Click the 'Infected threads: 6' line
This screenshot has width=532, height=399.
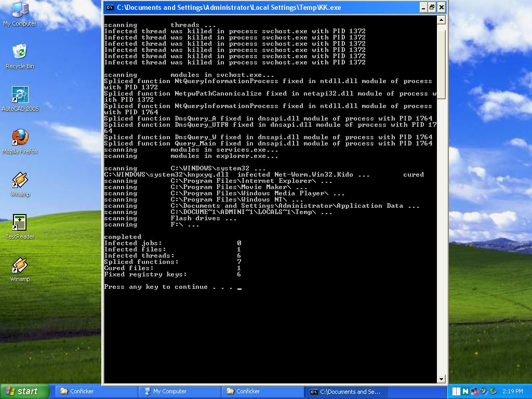pyautogui.click(x=172, y=256)
